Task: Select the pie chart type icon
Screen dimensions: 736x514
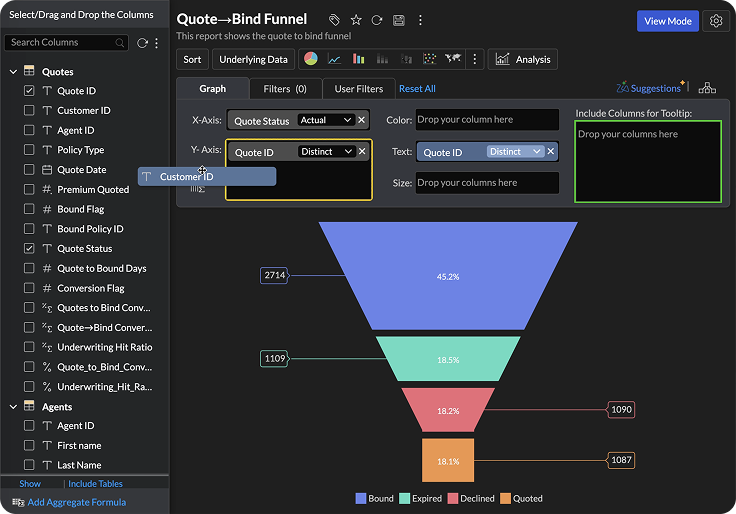Action: coord(311,59)
